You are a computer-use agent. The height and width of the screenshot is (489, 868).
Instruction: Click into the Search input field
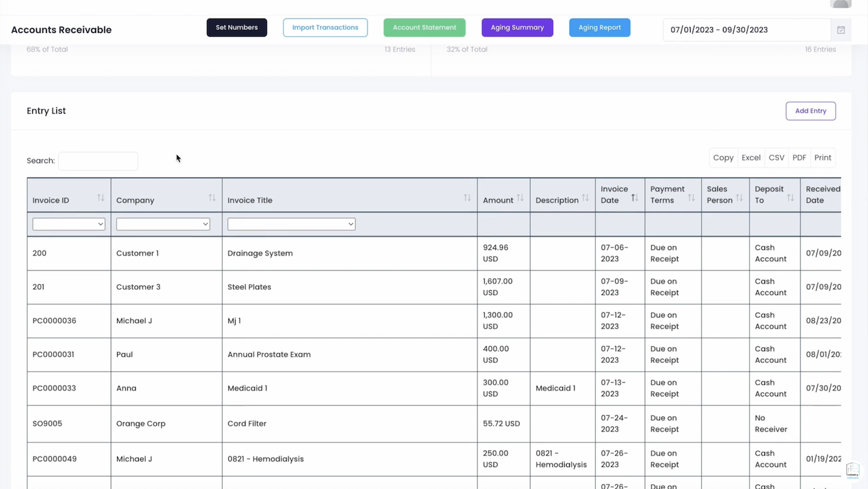[98, 161]
